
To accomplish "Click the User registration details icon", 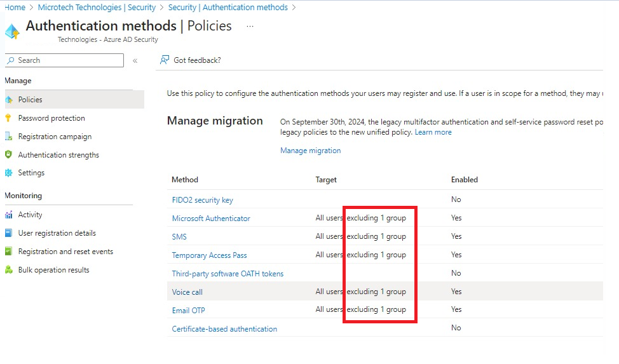I will (8, 233).
